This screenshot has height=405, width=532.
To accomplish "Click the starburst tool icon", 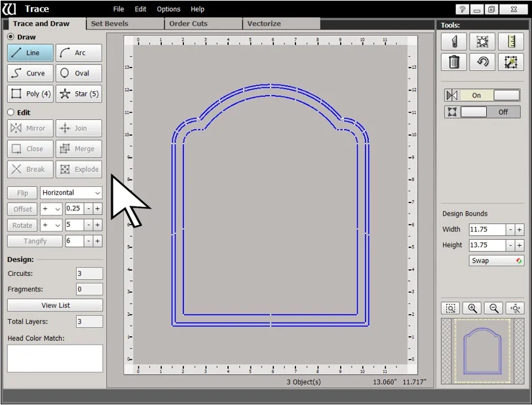I will (482, 41).
